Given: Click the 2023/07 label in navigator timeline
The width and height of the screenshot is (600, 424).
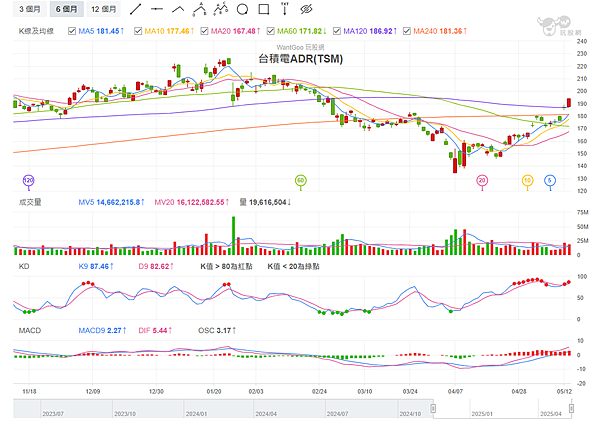Looking at the screenshot, I should [53, 414].
